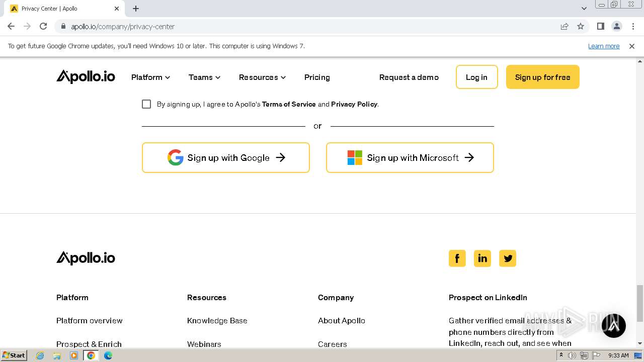644x362 pixels.
Task: Click Request a demo
Action: (x=409, y=77)
